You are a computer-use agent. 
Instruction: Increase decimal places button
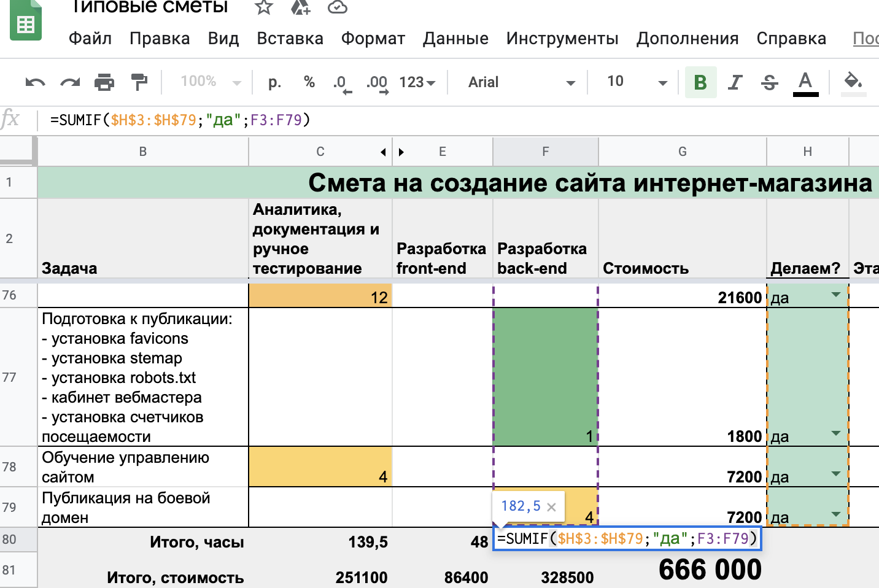coord(377,83)
